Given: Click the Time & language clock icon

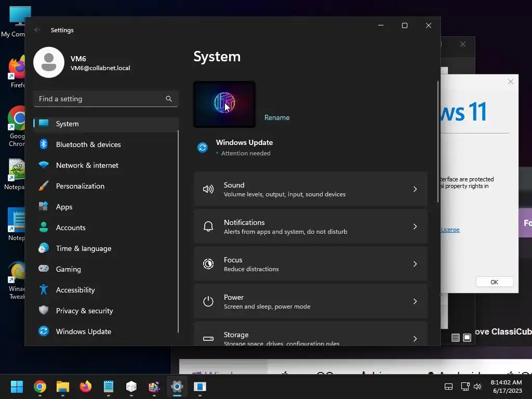Looking at the screenshot, I should point(44,248).
